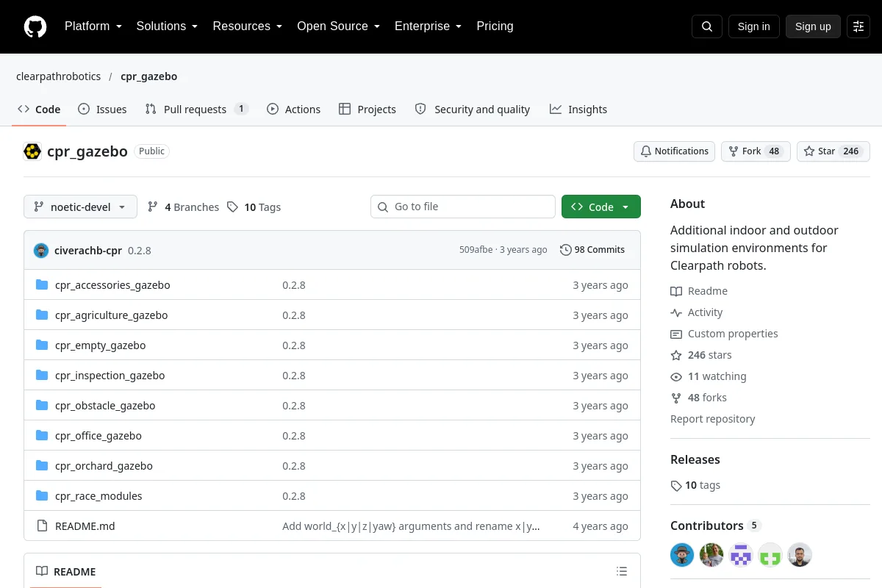Open the noetic-devel branch selector

[x=80, y=207]
